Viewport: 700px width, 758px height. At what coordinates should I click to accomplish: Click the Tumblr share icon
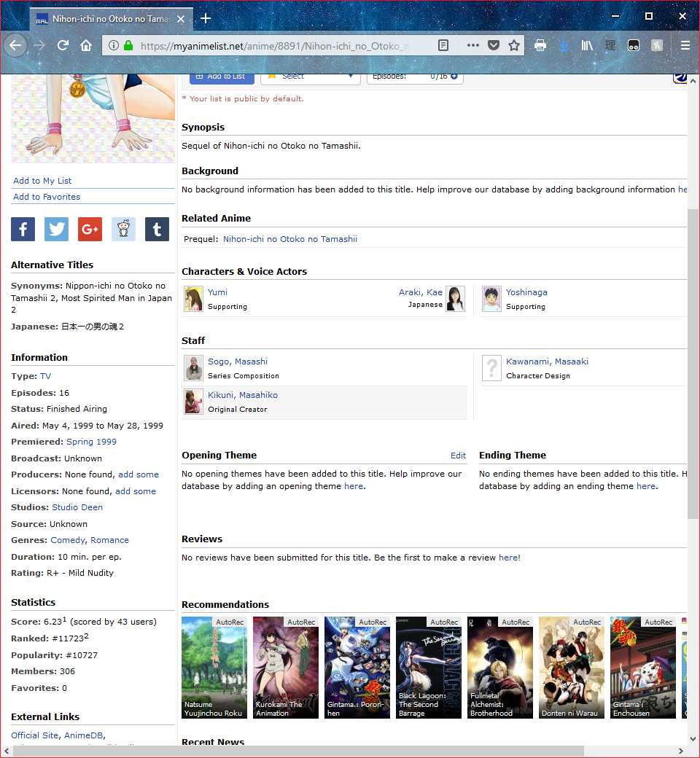pos(157,230)
